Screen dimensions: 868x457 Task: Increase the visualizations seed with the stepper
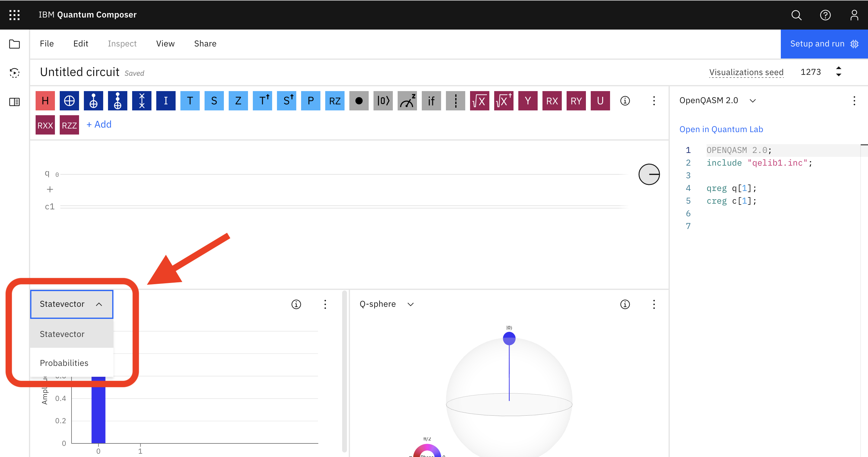point(839,68)
